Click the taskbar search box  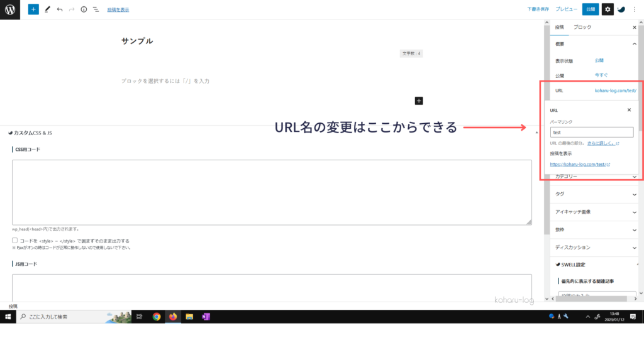(74, 317)
